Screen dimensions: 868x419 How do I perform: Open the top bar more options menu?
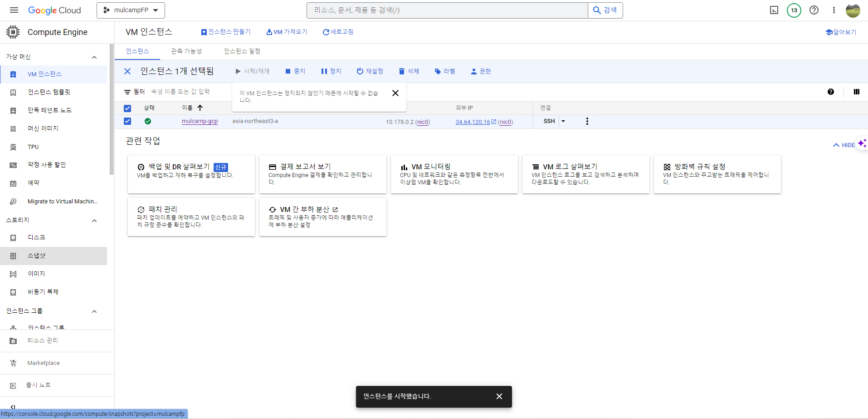coord(834,10)
